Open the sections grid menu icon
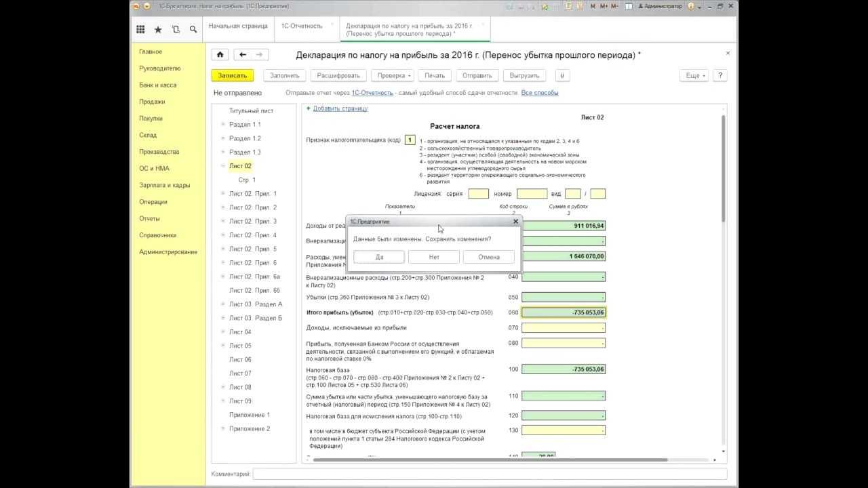 (x=140, y=29)
